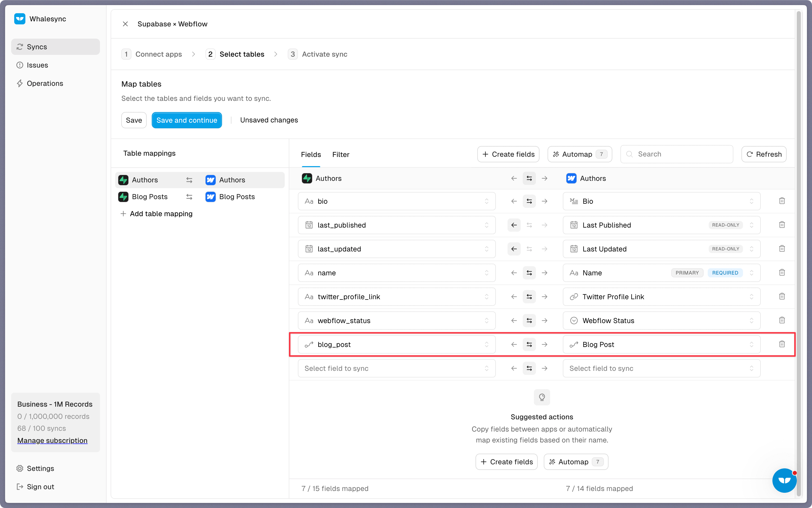The height and width of the screenshot is (508, 812).
Task: Remove the twitter_profile_link mapping with trash icon
Action: 782,296
